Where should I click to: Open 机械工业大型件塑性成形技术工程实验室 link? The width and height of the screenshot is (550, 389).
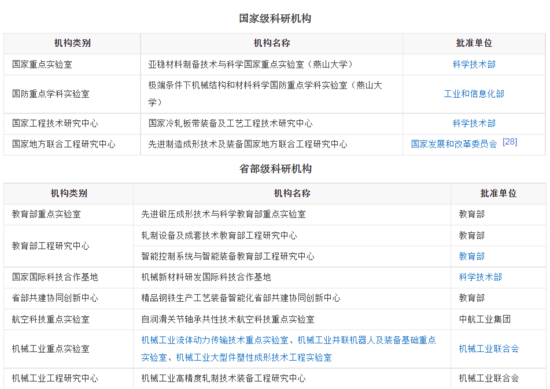tap(254, 358)
